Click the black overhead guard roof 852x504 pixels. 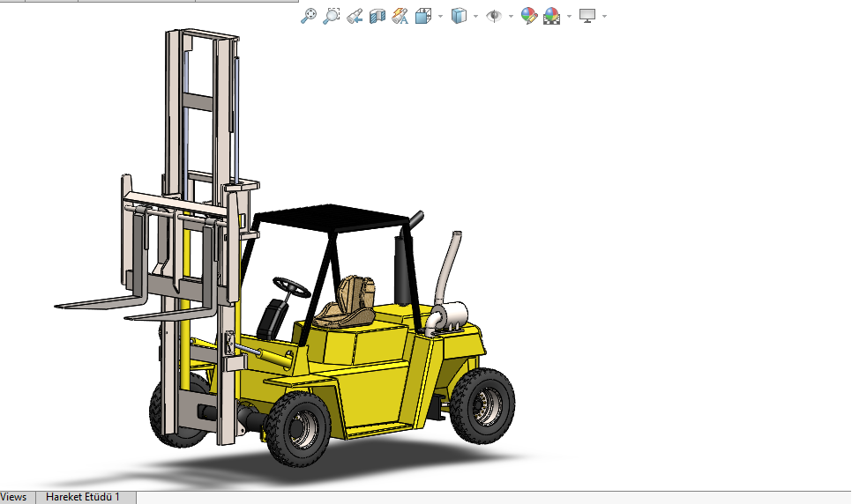[331, 216]
